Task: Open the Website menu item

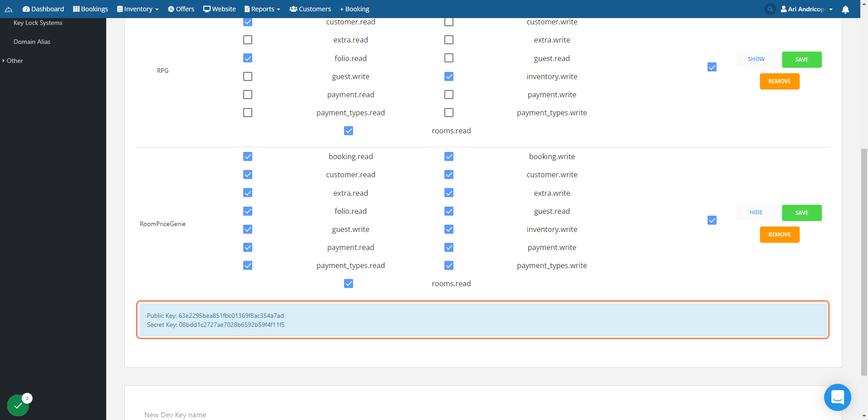Action: point(219,9)
